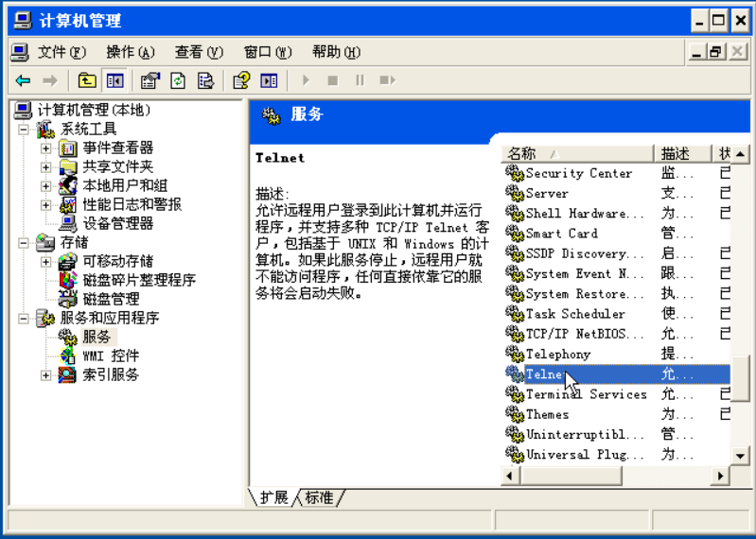Open the 操作(A) menu
This screenshot has width=756, height=539.
131,52
